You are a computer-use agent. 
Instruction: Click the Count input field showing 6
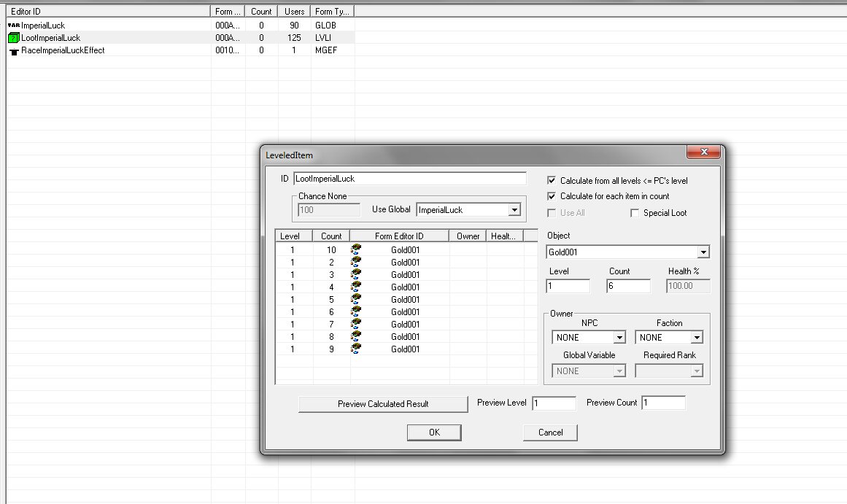point(628,286)
